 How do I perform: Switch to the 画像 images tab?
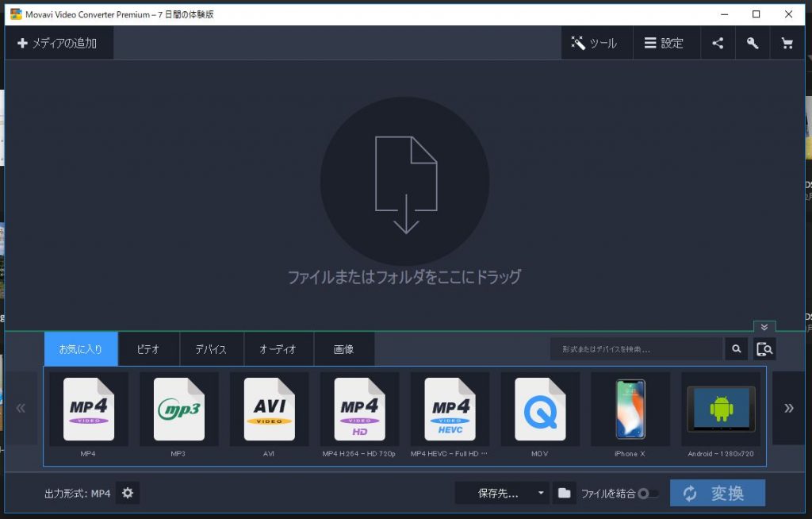344,349
